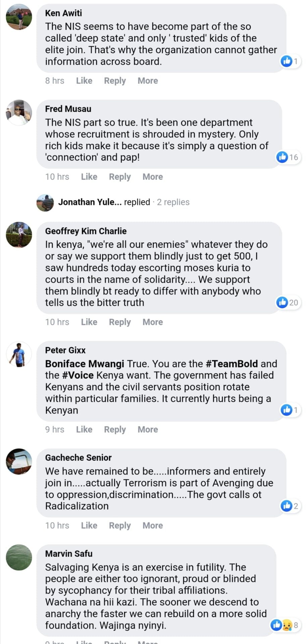
Task: Open Ken Awiti's profile picture
Action: point(19,17)
